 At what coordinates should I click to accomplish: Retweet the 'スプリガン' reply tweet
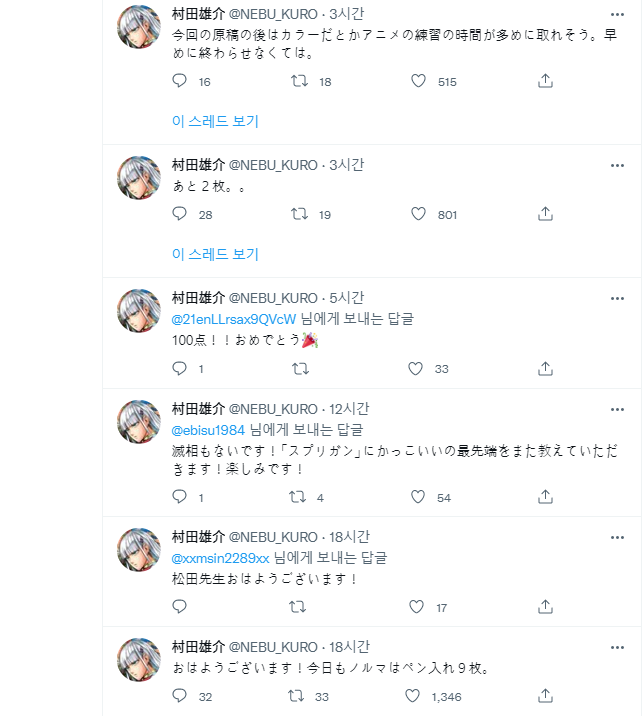pos(298,497)
